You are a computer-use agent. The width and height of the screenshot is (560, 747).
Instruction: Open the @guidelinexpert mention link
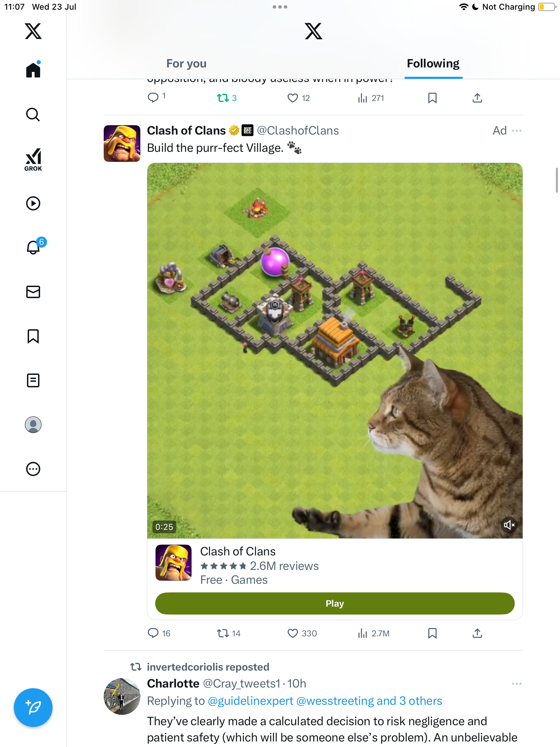click(x=250, y=701)
